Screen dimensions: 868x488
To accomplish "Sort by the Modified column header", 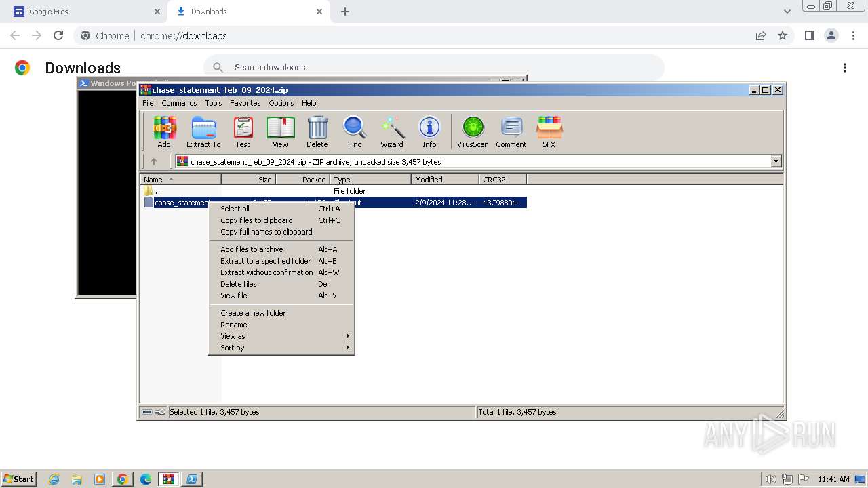I will pyautogui.click(x=445, y=180).
